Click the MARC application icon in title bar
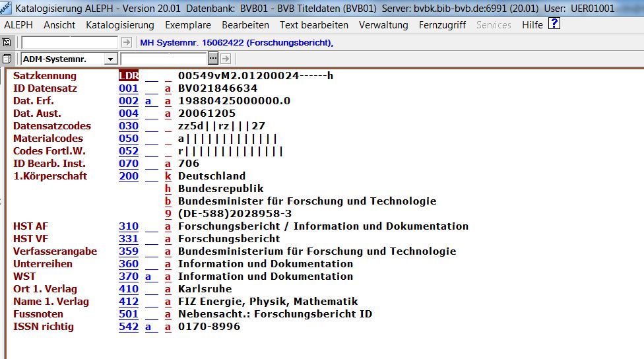 click(x=6, y=9)
